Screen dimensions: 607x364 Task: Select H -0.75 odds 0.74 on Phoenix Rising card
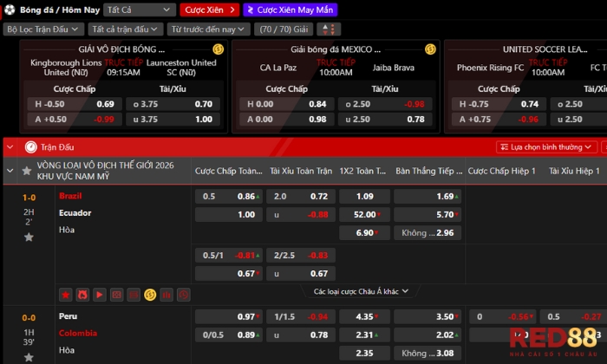tap(499, 104)
